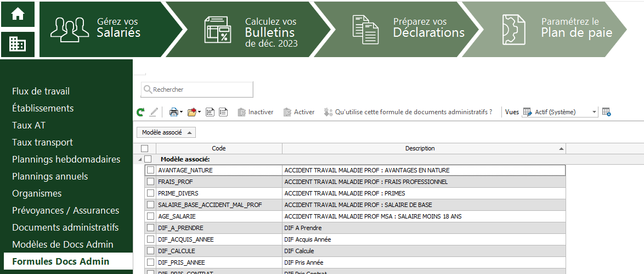Open Documents administratifs in sidebar
This screenshot has height=274, width=644.
pyautogui.click(x=65, y=227)
